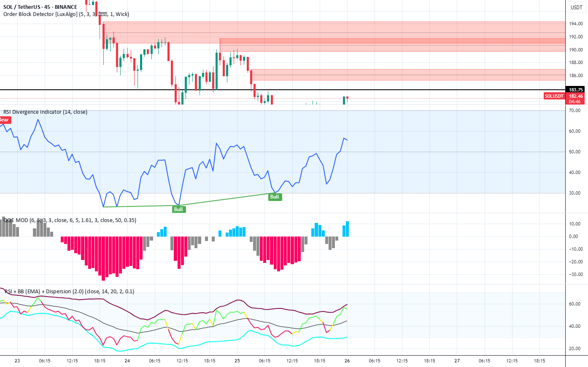
Task: Click date 25 on the time axis
Action: 237,361
